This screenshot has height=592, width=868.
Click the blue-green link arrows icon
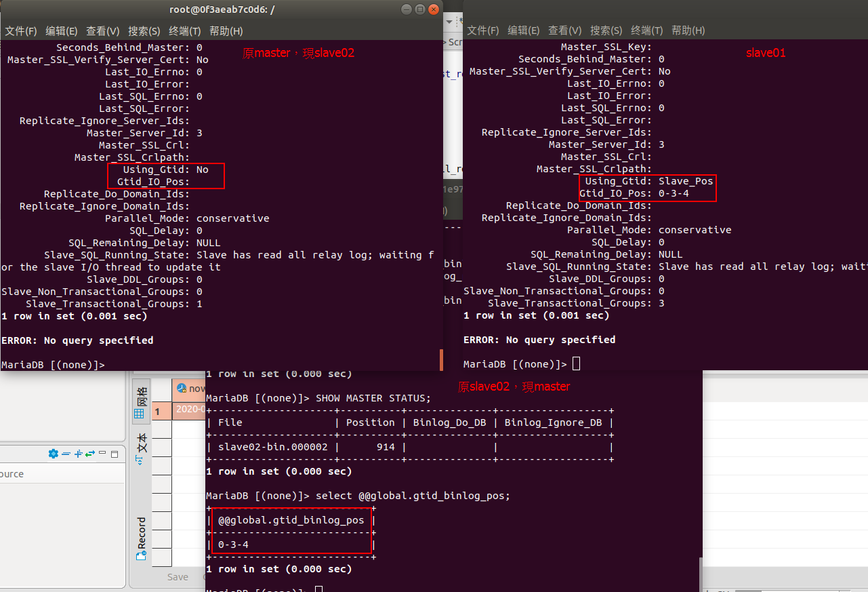(x=90, y=454)
